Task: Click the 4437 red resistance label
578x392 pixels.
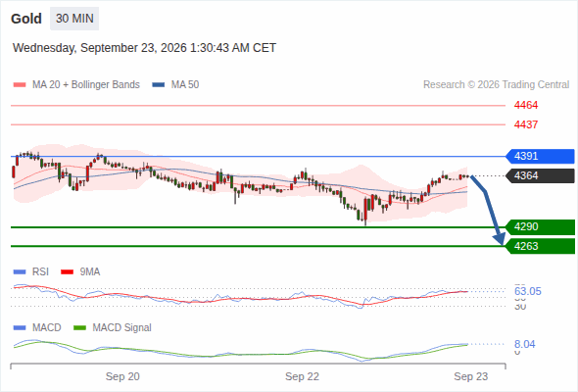Action: tap(526, 124)
